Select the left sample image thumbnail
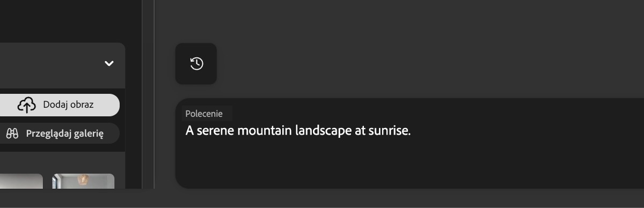 (21, 181)
